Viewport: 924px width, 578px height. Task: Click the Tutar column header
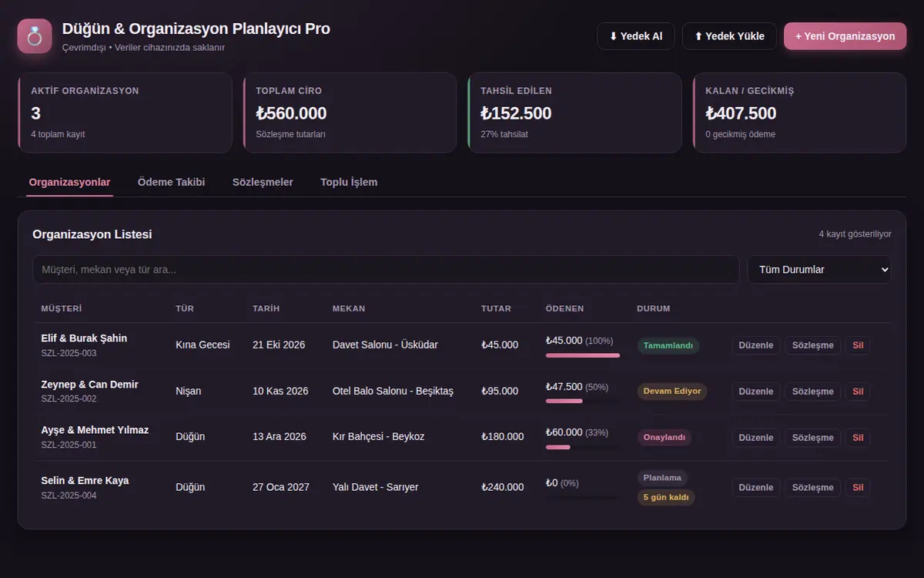pyautogui.click(x=496, y=308)
